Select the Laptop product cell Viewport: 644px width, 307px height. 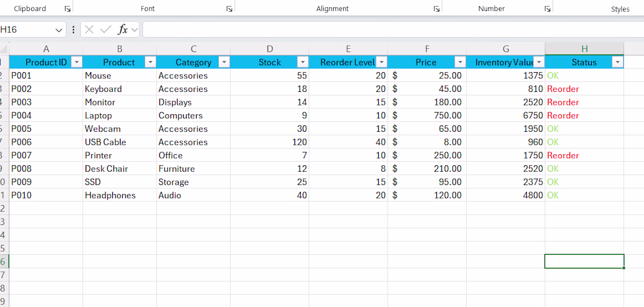click(x=119, y=115)
